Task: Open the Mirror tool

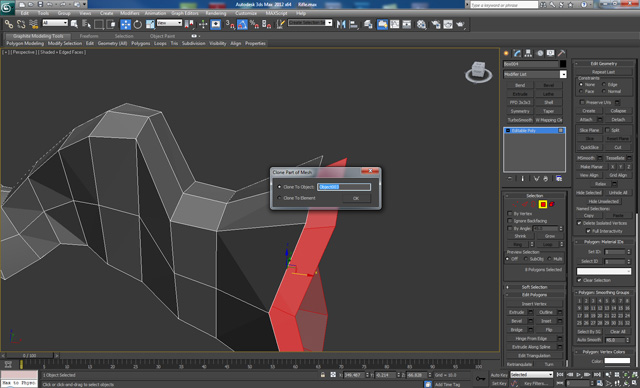Action: [x=341, y=24]
